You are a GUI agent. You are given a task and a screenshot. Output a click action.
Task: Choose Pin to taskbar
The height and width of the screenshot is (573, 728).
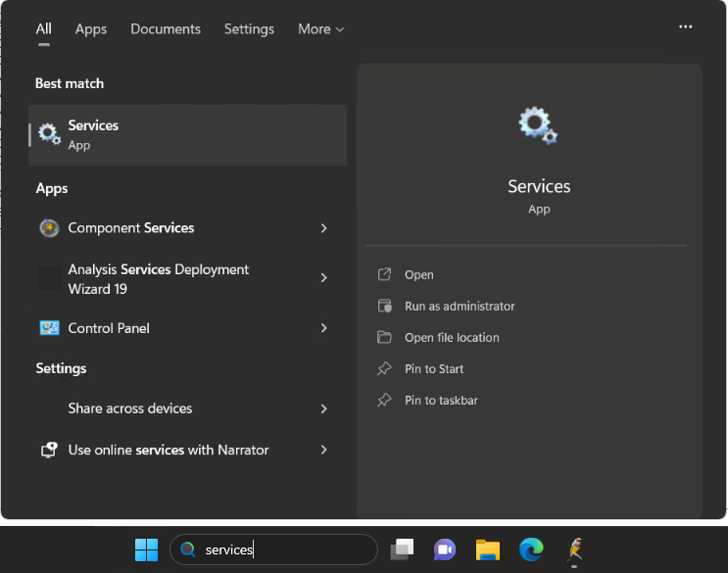441,401
